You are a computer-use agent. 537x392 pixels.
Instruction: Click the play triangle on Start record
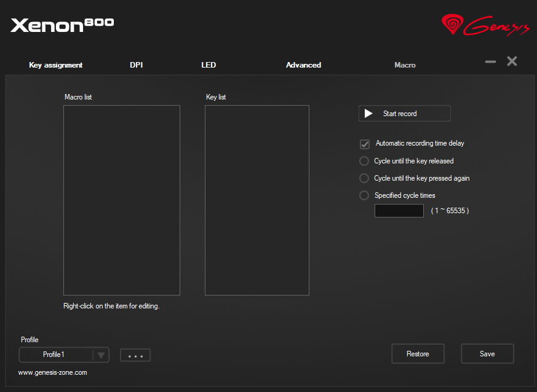368,114
